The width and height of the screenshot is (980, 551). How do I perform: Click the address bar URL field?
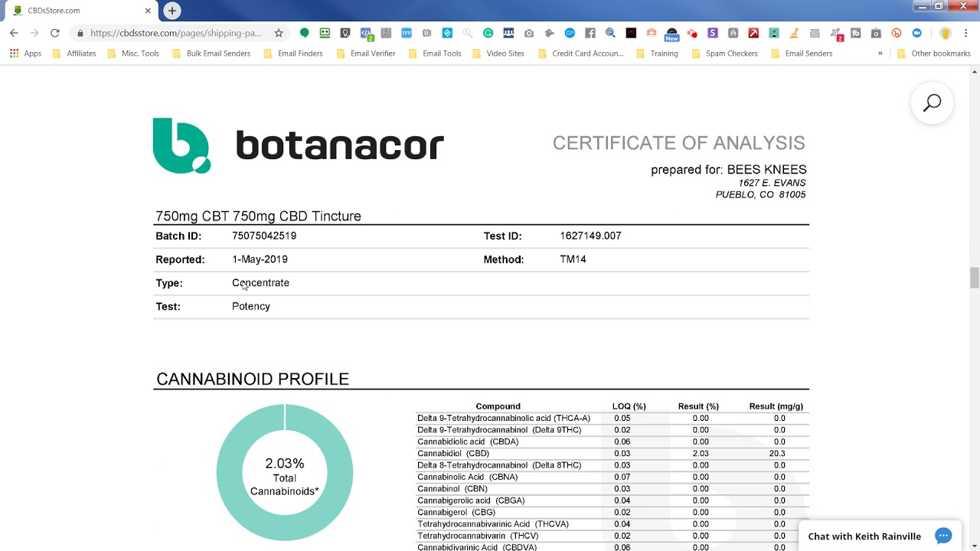[176, 33]
